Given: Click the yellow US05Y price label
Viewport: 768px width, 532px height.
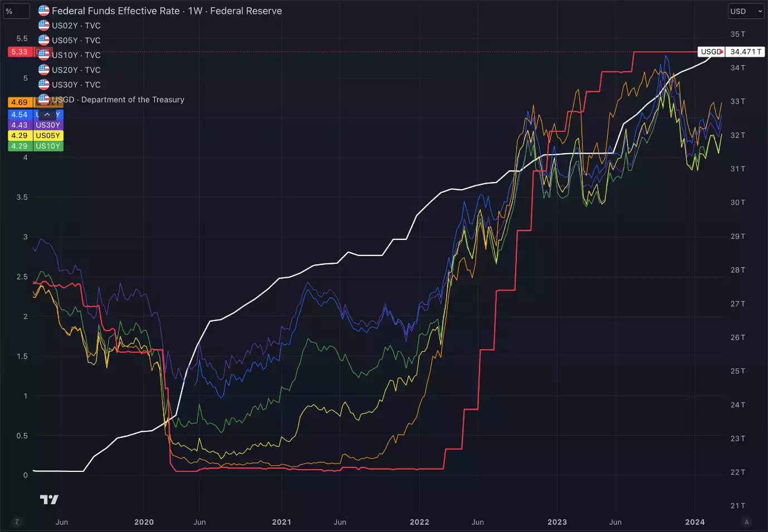Looking at the screenshot, I should (x=48, y=135).
